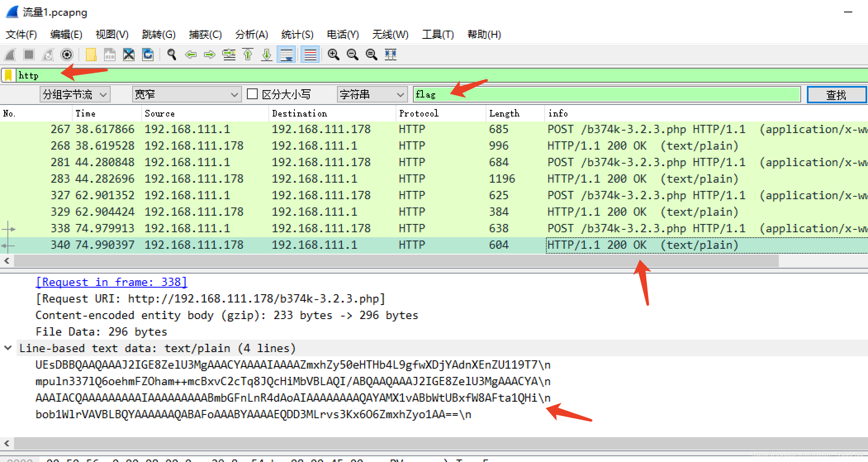868x462 pixels.
Task: Open the 统计(S) menu
Action: (297, 35)
